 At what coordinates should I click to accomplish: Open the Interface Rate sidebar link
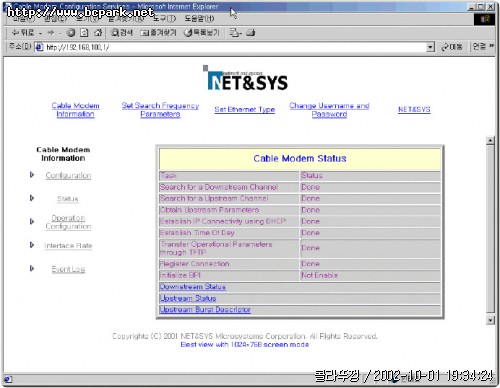(68, 246)
